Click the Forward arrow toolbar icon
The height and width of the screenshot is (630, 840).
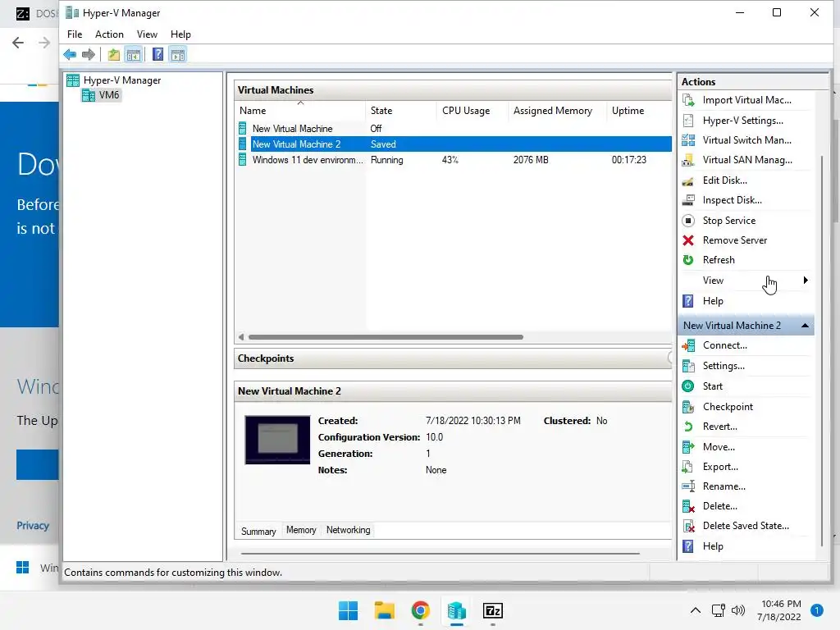click(89, 55)
